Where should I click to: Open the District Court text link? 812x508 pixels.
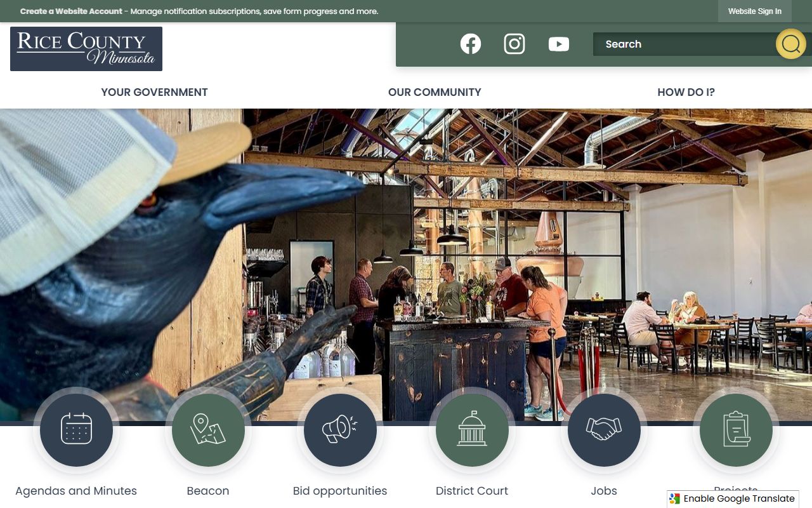tap(472, 491)
